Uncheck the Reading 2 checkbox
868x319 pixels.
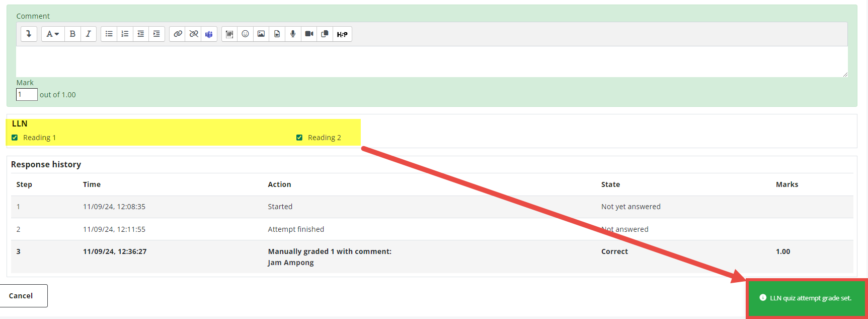[299, 138]
